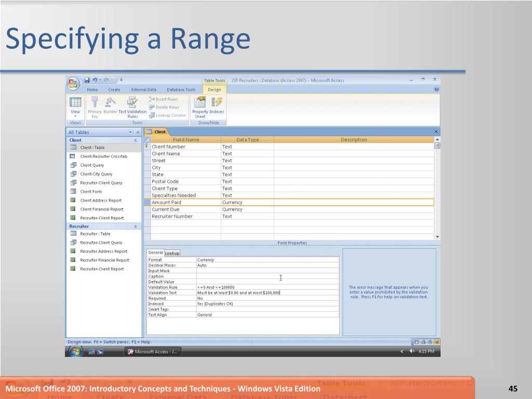Click the Validation Rule property box
The height and width of the screenshot is (399, 532).
click(x=268, y=287)
